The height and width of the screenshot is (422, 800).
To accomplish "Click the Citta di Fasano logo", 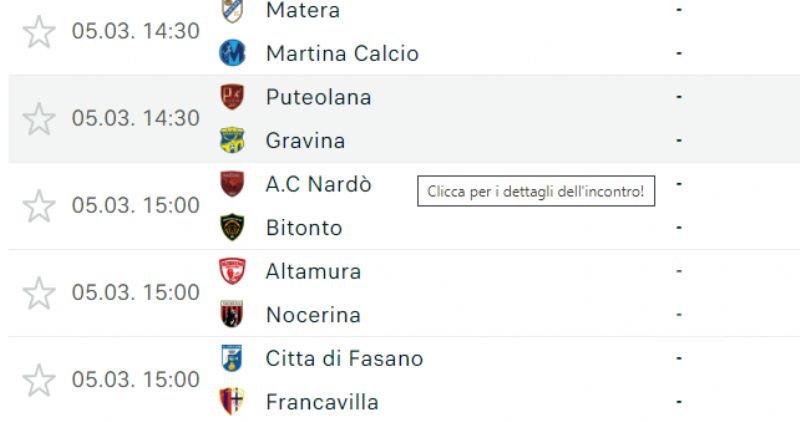I will tap(232, 358).
